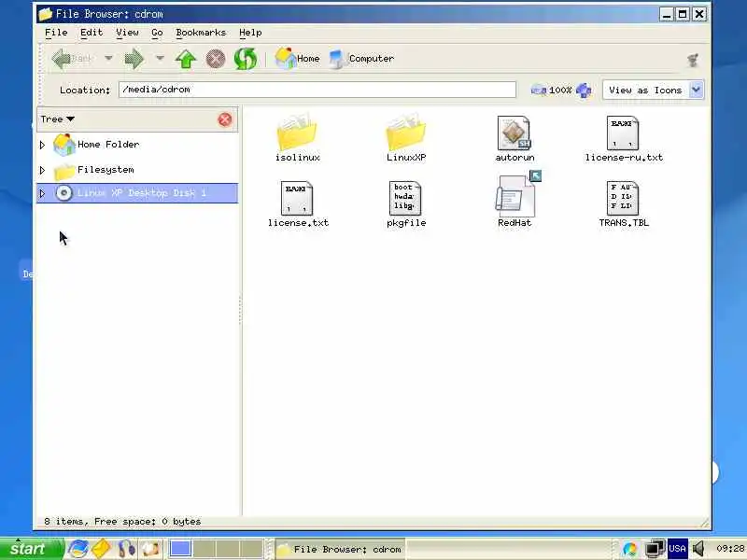This screenshot has width=747, height=560.
Task: Select the autorun script file
Action: click(x=514, y=138)
